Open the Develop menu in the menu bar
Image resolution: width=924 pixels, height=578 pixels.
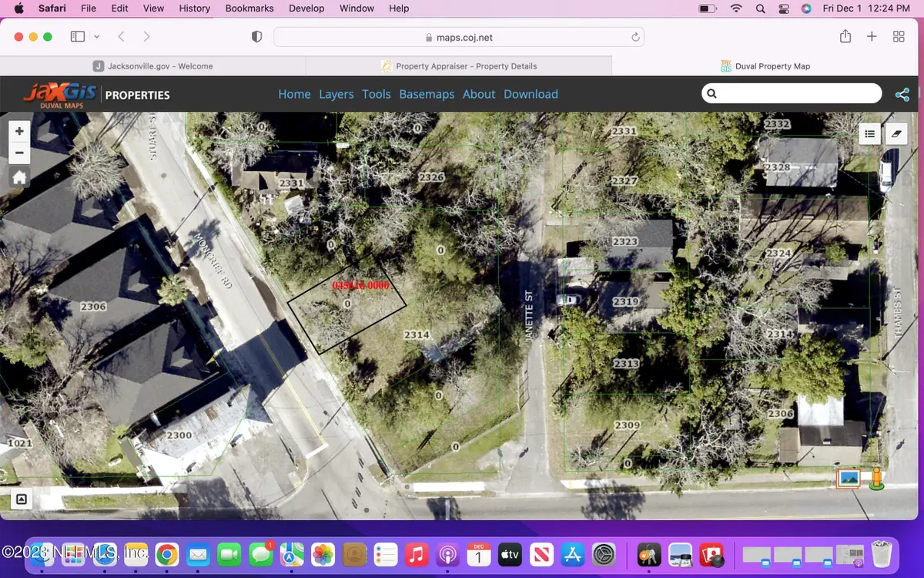[306, 8]
